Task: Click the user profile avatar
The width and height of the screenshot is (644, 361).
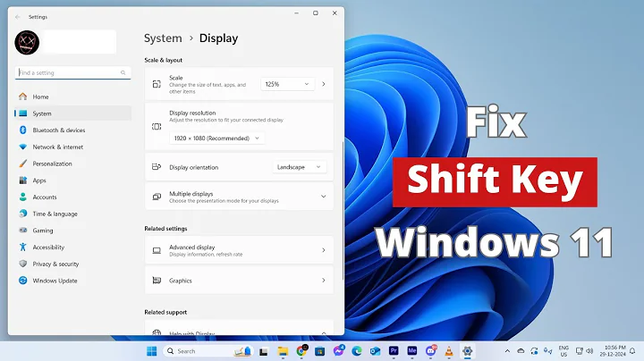Action: click(27, 42)
